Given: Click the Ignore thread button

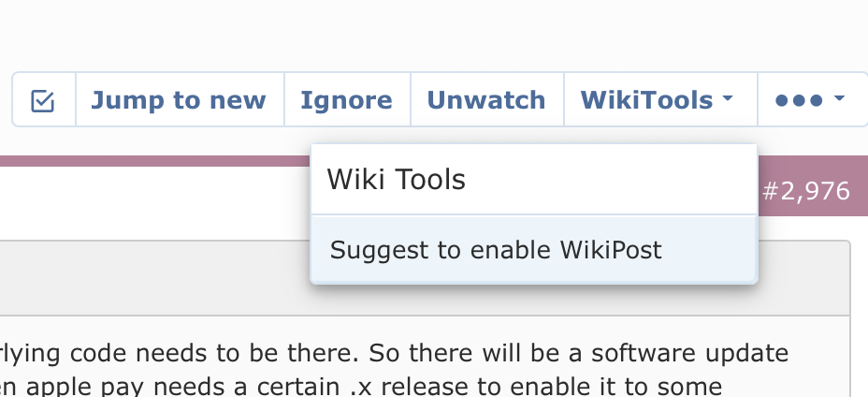Looking at the screenshot, I should [x=347, y=100].
